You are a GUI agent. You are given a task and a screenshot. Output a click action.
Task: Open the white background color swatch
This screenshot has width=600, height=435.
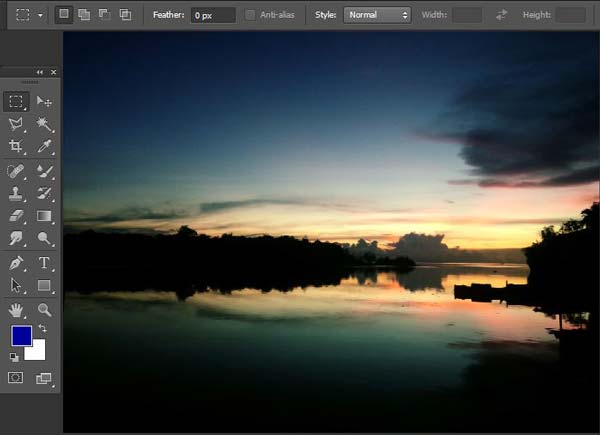37,352
